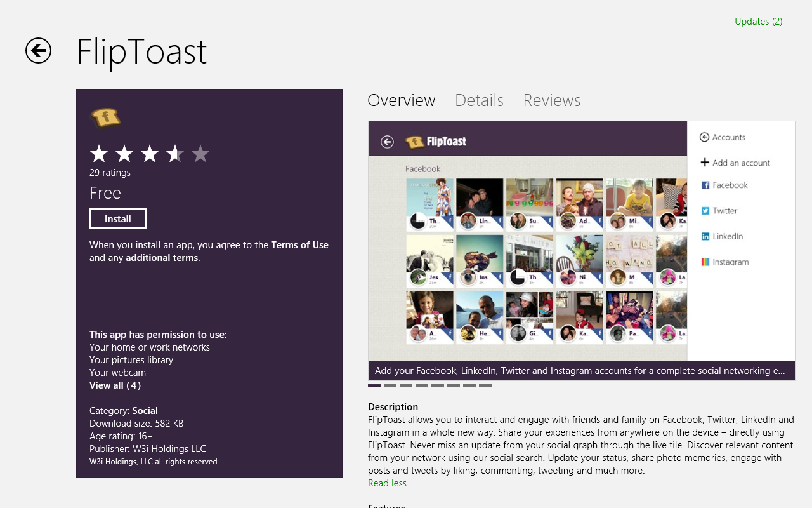Expand permissions with View all (4)
The image size is (812, 508).
[115, 385]
